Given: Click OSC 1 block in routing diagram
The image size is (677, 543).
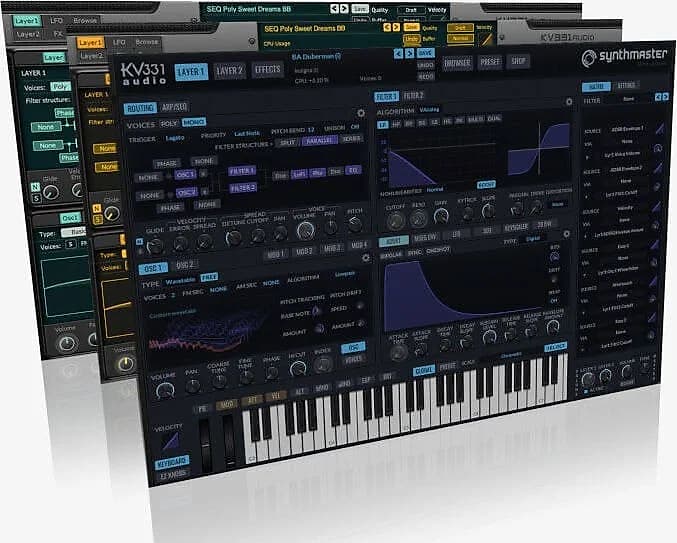Looking at the screenshot, I should (x=186, y=174).
